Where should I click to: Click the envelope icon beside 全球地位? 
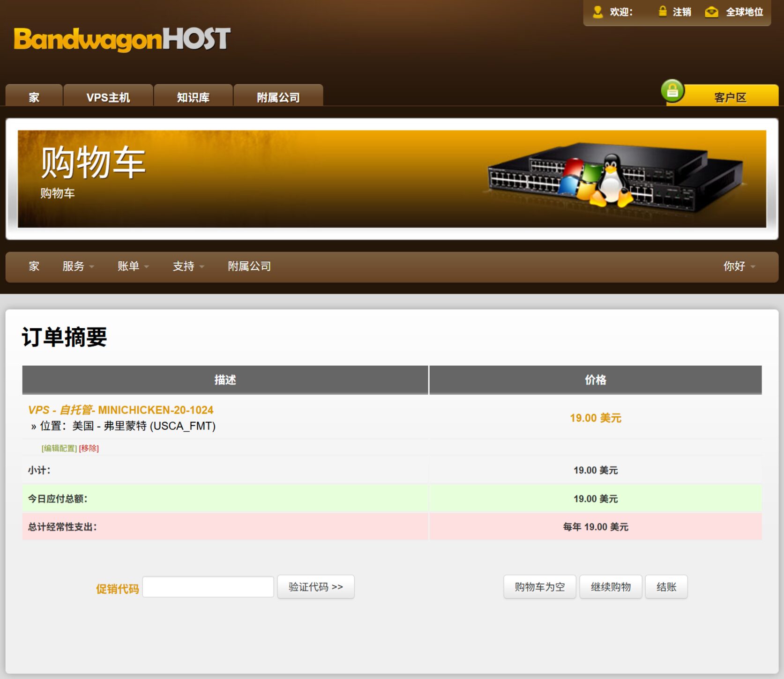coord(711,12)
